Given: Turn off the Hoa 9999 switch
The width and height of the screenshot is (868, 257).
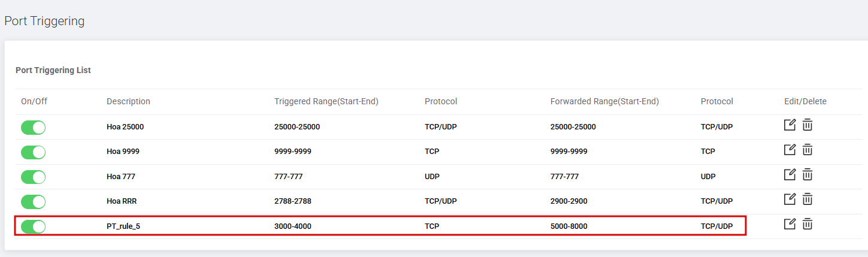Looking at the screenshot, I should tap(33, 152).
